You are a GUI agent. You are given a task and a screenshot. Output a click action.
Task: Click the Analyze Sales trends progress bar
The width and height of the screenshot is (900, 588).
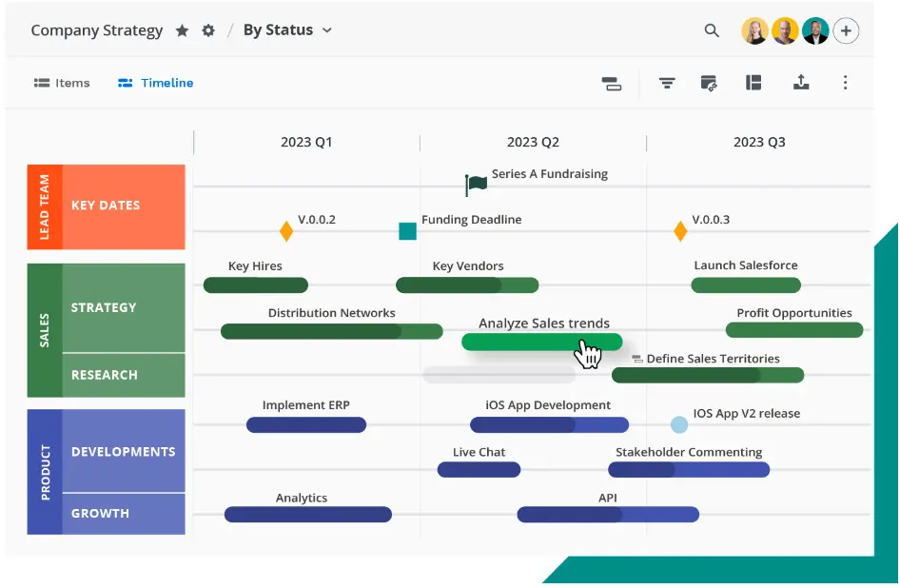(x=541, y=341)
